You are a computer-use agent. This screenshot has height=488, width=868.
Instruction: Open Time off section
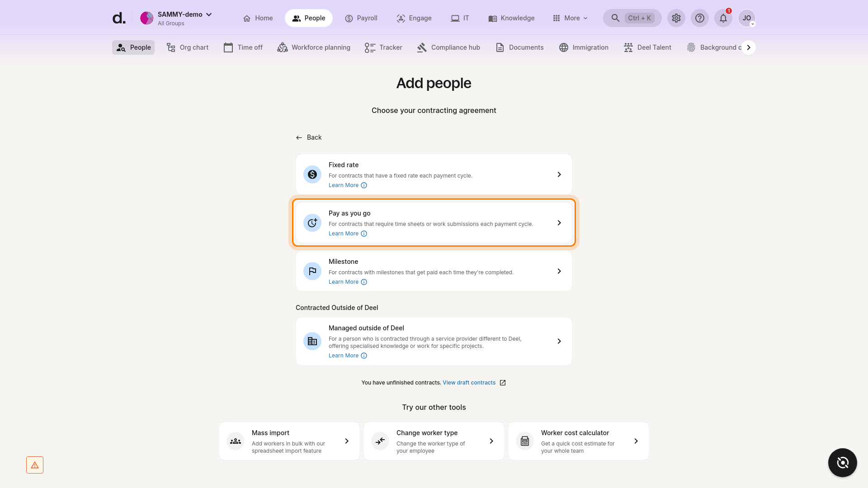243,47
